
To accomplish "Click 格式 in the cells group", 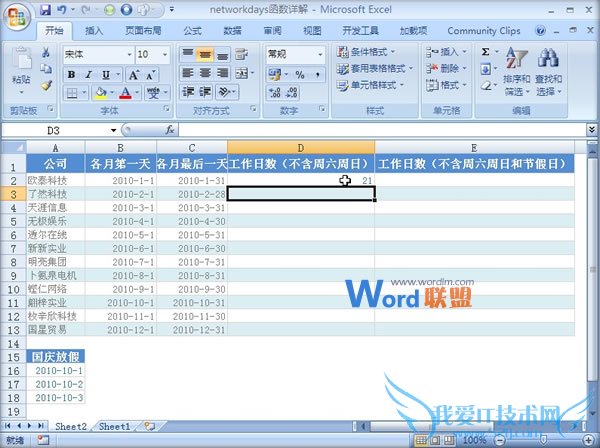I will 446,85.
